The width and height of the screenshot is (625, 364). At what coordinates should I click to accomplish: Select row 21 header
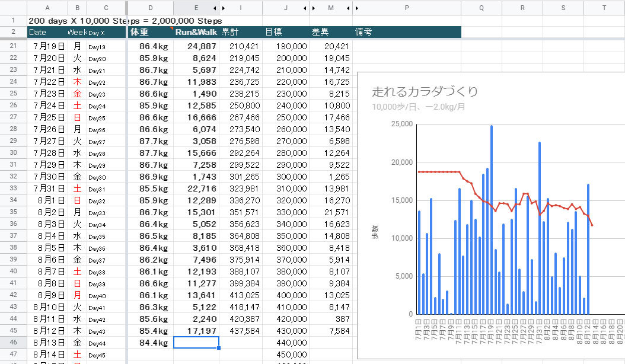[13, 46]
